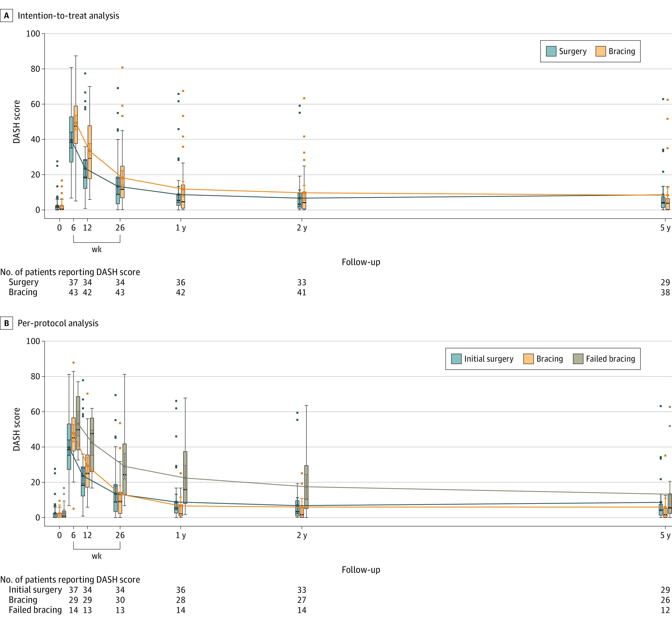672x622 pixels.
Task: Click the x-axis tick '26' in panel A
Action: [120, 228]
